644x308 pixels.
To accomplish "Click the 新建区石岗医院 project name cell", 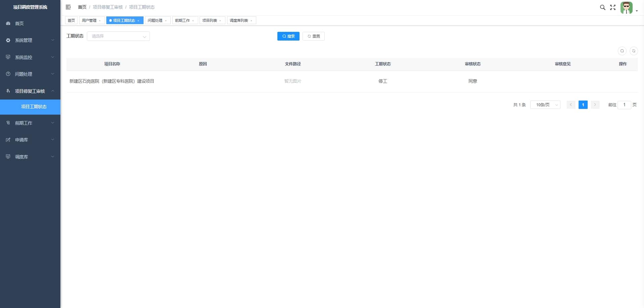I will (112, 81).
